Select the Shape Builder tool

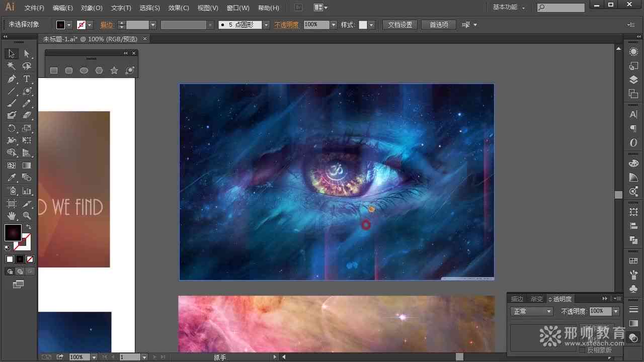(x=12, y=153)
